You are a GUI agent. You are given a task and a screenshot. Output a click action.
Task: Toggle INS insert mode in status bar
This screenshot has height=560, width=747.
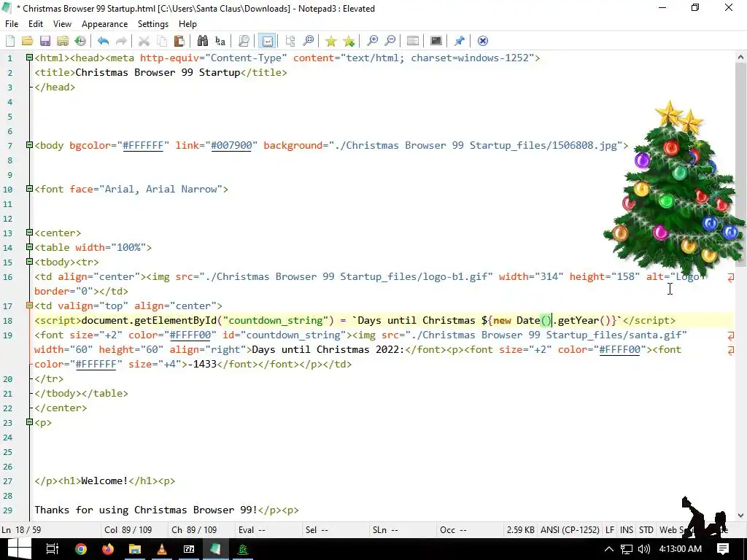[x=627, y=530]
